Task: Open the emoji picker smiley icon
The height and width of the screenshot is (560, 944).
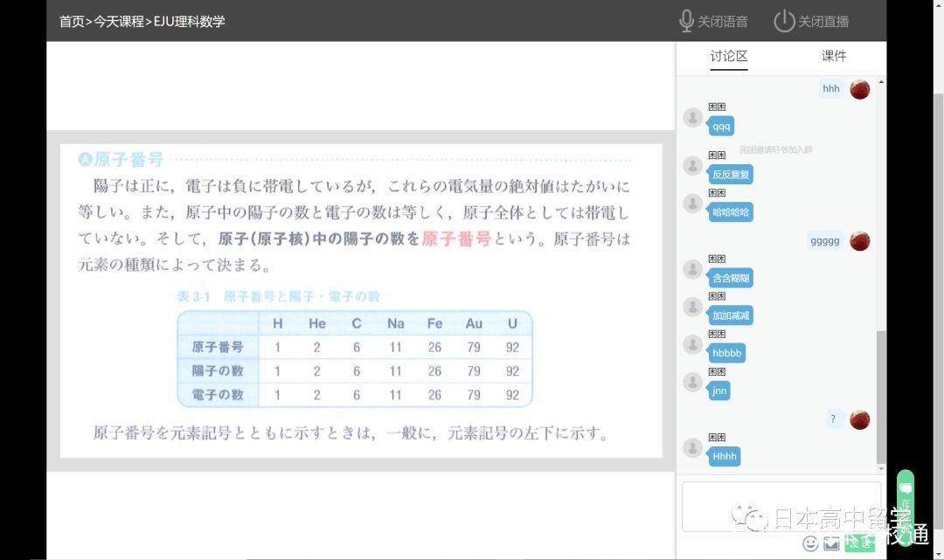Action: point(810,543)
